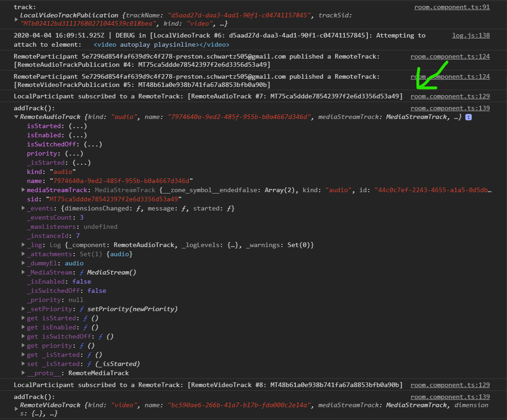
Task: Click the blue info icon beside RemoteAudioTrack
Action: click(468, 117)
